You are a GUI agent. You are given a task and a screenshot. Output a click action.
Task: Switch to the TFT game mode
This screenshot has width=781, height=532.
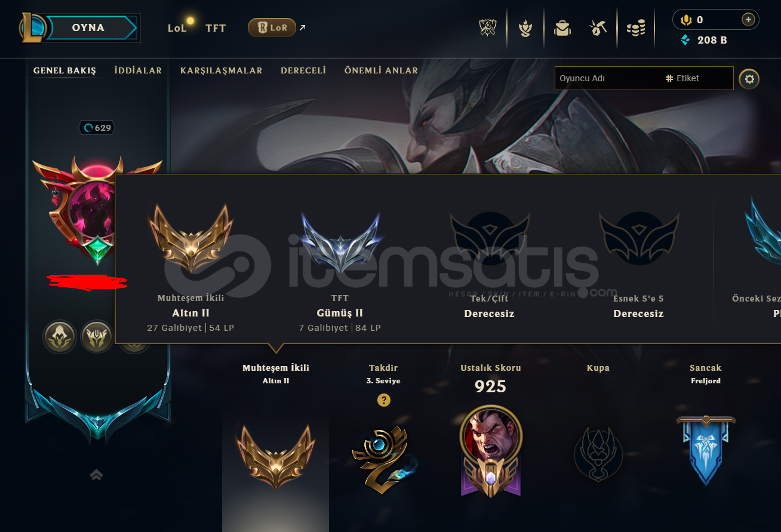(x=216, y=28)
